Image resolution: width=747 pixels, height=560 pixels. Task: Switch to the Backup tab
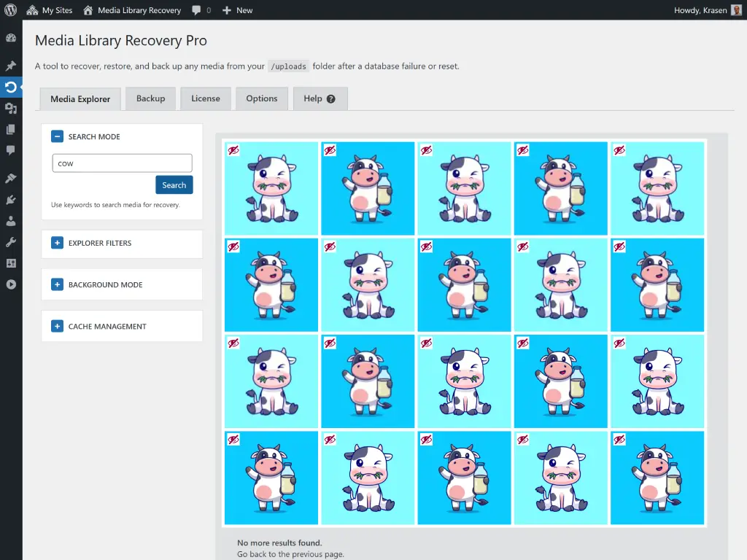click(x=150, y=98)
